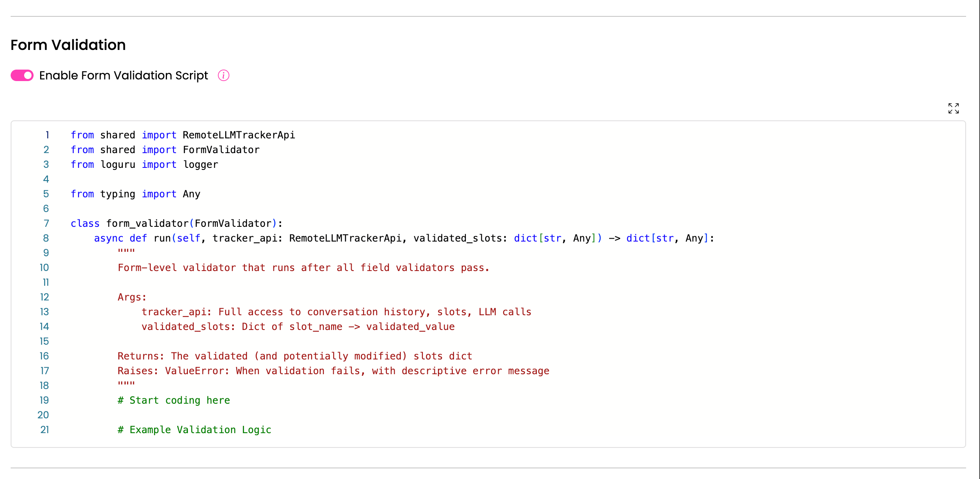Click the tracker_api description line
Screen dimensions: 980x479
coord(336,312)
